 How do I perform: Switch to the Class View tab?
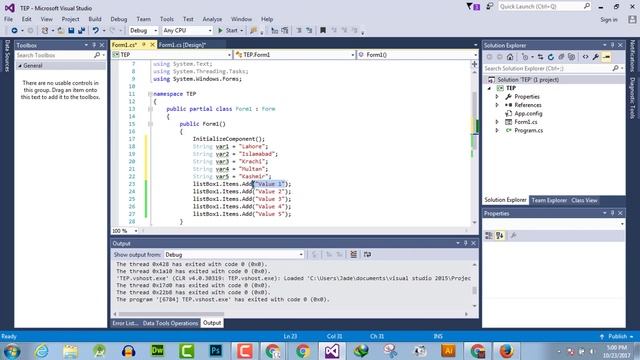click(584, 200)
